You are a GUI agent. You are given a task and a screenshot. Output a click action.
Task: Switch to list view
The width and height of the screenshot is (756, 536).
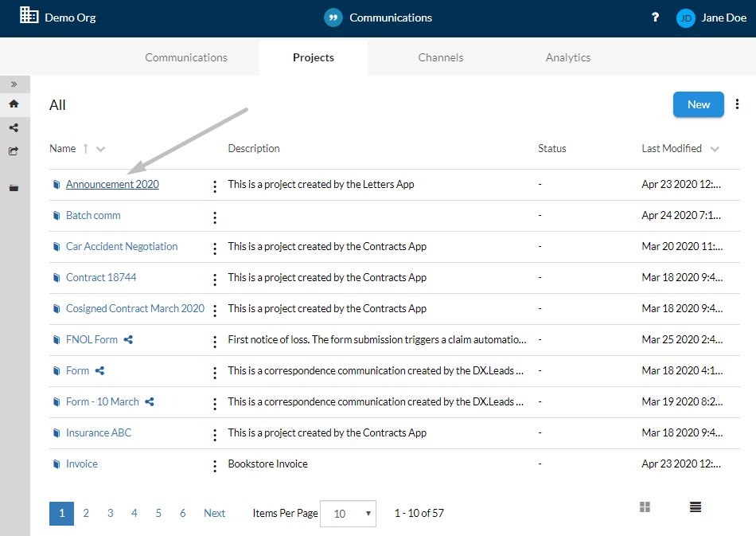coord(696,507)
